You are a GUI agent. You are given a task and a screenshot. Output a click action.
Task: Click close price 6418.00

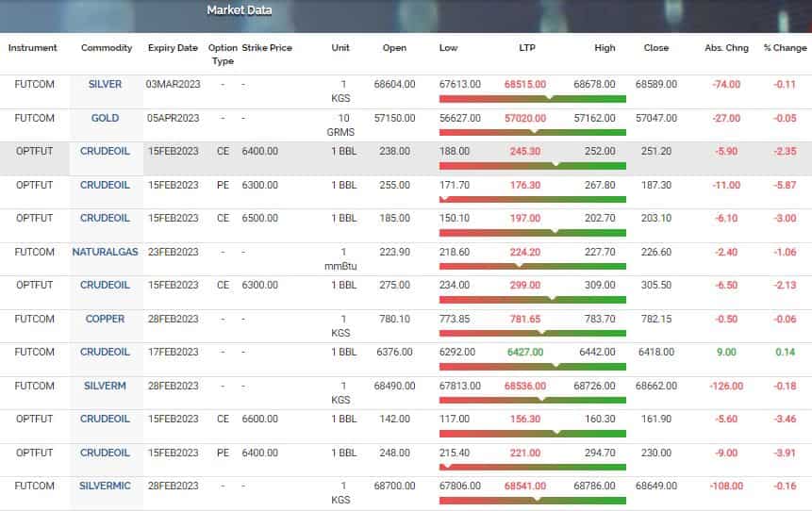point(656,352)
